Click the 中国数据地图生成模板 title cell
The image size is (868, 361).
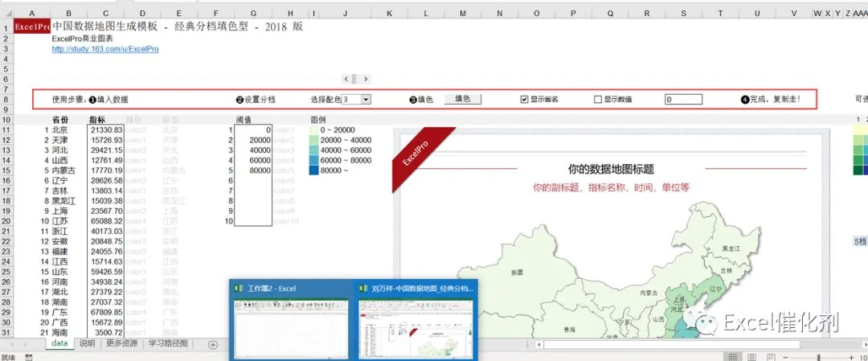[177, 27]
